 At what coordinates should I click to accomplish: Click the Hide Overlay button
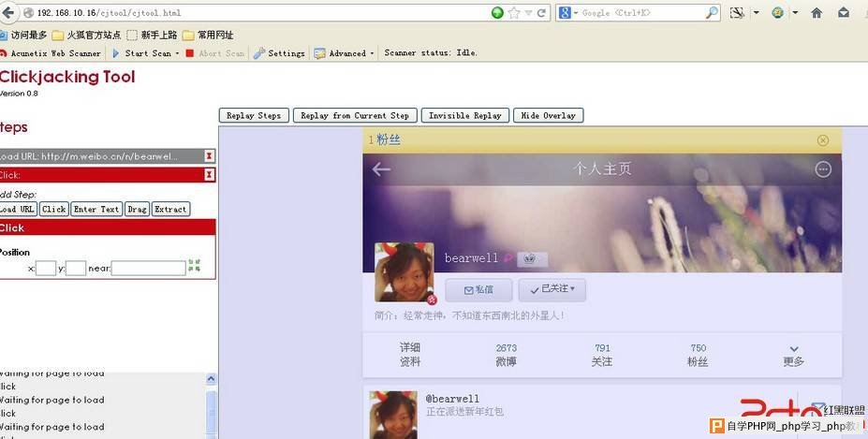click(x=549, y=115)
